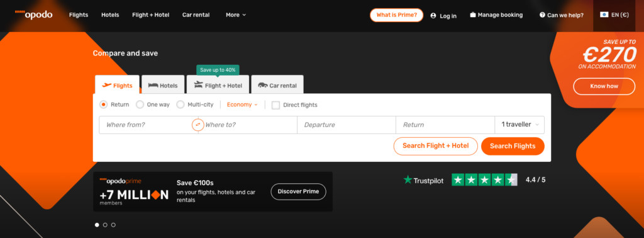Click the Log in user icon
The height and width of the screenshot is (238, 644).
pos(433,16)
